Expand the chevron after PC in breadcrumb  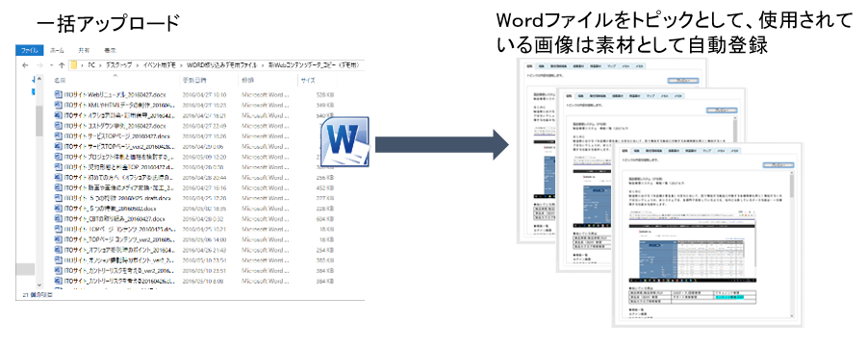pyautogui.click(x=100, y=65)
